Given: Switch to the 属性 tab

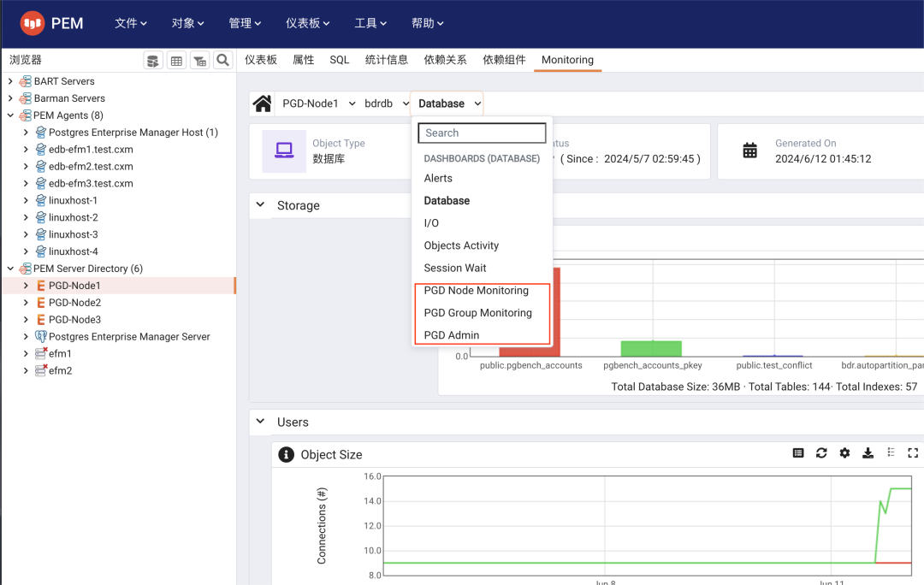Looking at the screenshot, I should click(x=304, y=60).
